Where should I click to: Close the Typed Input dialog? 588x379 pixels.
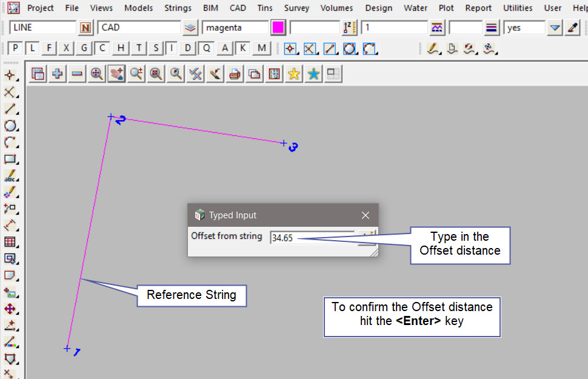366,215
